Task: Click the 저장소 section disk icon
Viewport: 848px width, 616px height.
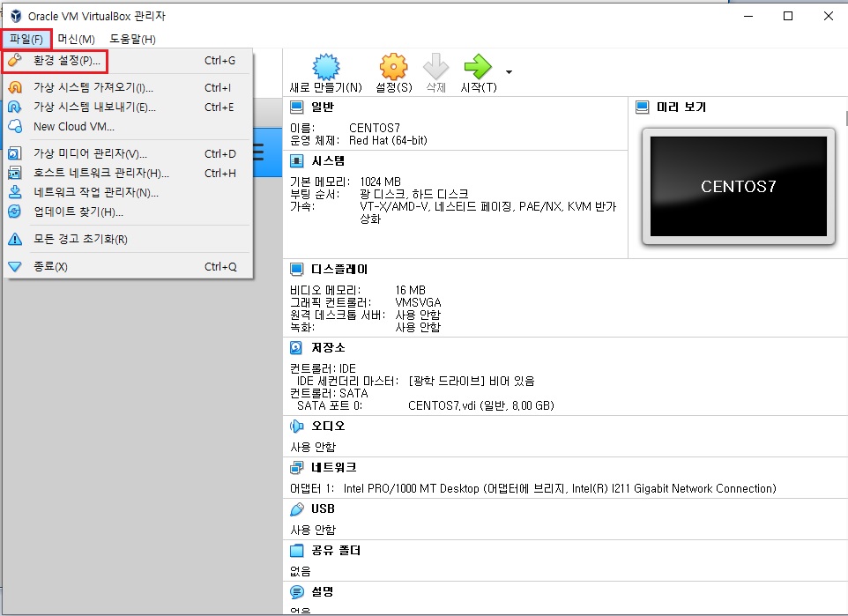Action: [296, 347]
